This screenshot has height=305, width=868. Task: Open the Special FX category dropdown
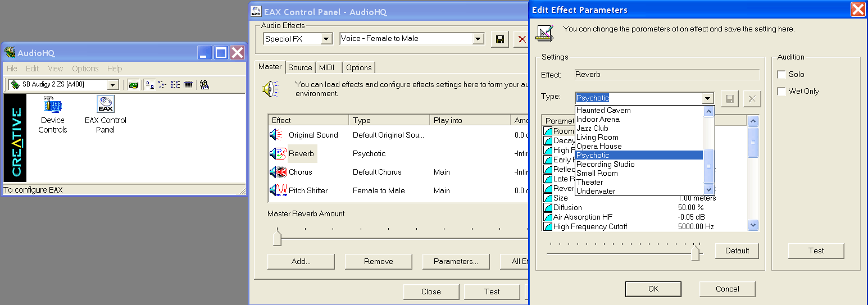point(326,39)
